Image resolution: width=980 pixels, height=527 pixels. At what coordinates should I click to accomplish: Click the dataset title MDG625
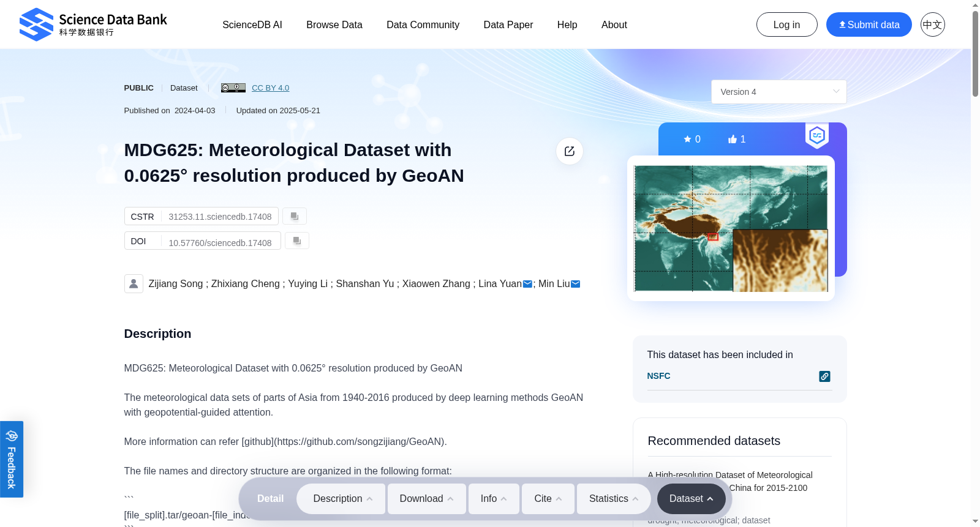click(294, 163)
